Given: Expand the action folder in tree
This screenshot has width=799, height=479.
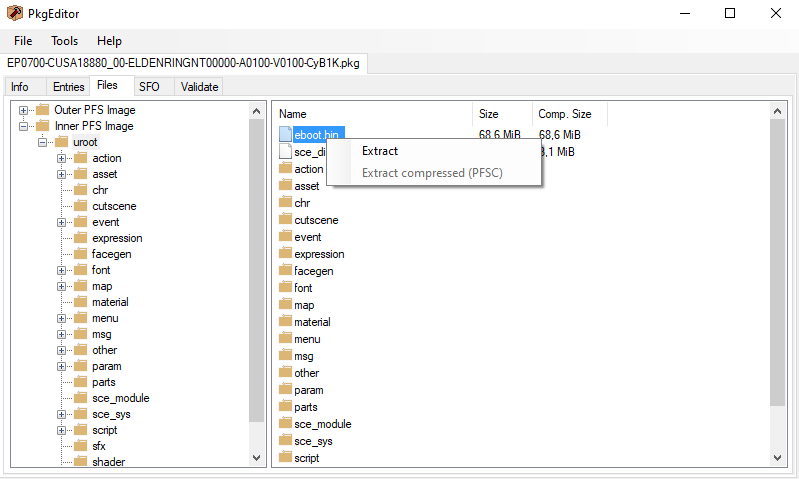Looking at the screenshot, I should (61, 158).
